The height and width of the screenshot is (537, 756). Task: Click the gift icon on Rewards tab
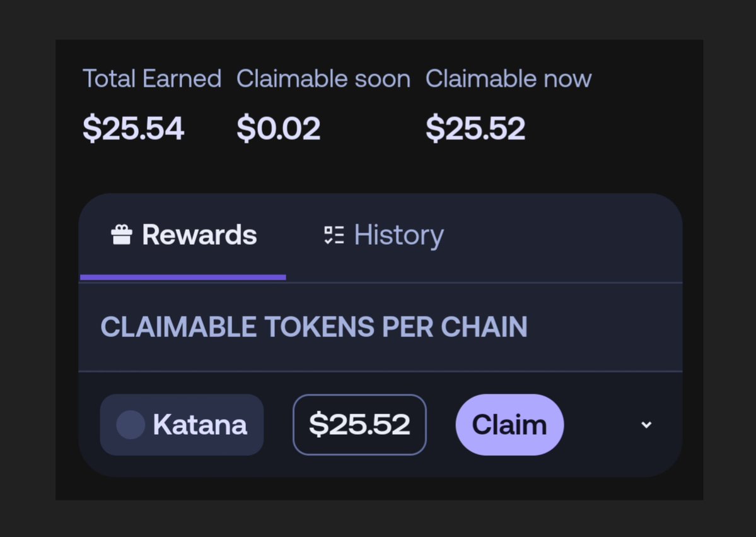(122, 235)
